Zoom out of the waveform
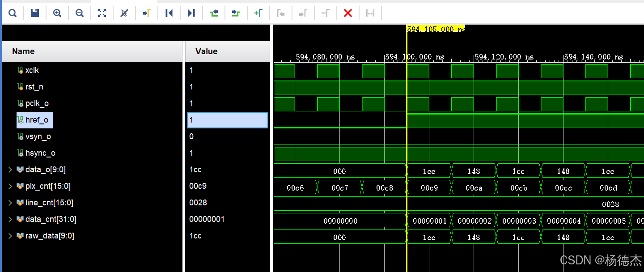The image size is (644, 272). coord(80,13)
